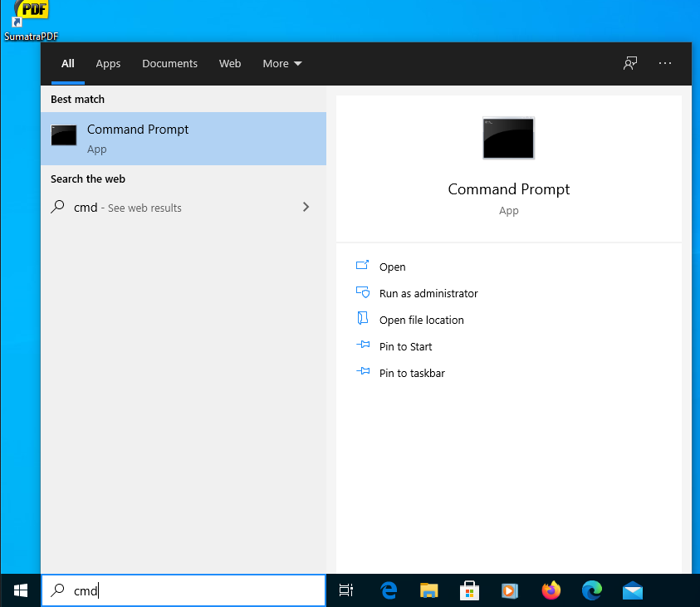
Task: Click the Open file location folder icon
Action: click(x=363, y=318)
